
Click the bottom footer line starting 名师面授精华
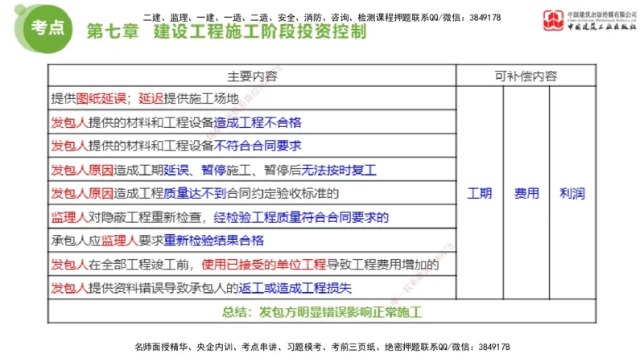click(322, 347)
